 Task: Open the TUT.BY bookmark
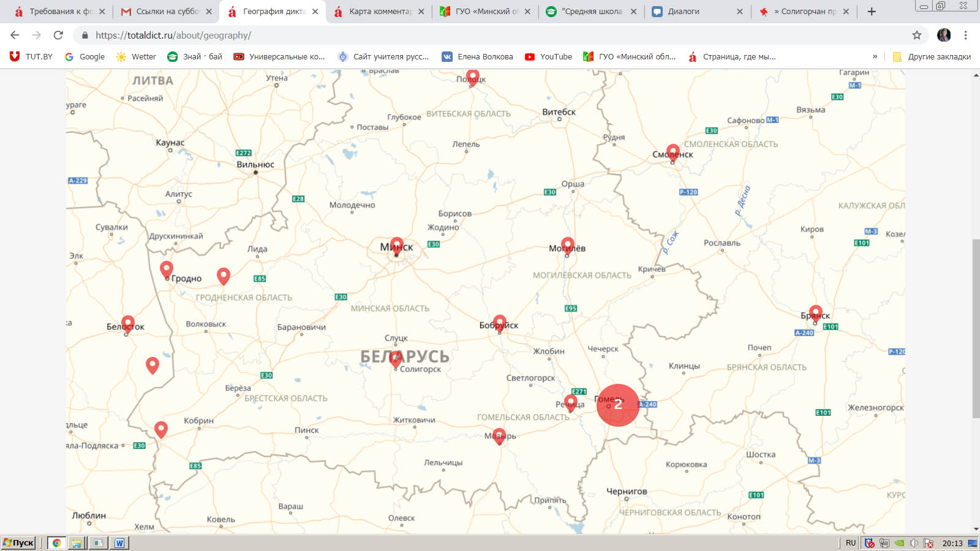(x=31, y=56)
